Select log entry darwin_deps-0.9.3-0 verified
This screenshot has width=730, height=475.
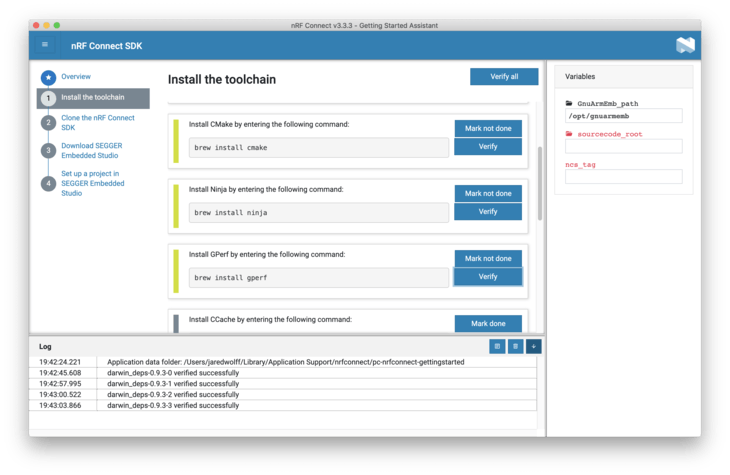pos(283,373)
